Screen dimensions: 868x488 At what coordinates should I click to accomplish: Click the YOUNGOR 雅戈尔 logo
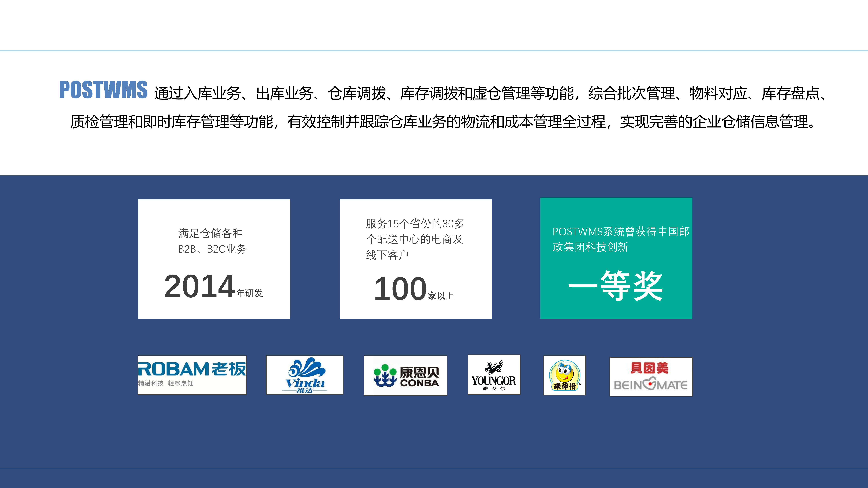(x=494, y=374)
